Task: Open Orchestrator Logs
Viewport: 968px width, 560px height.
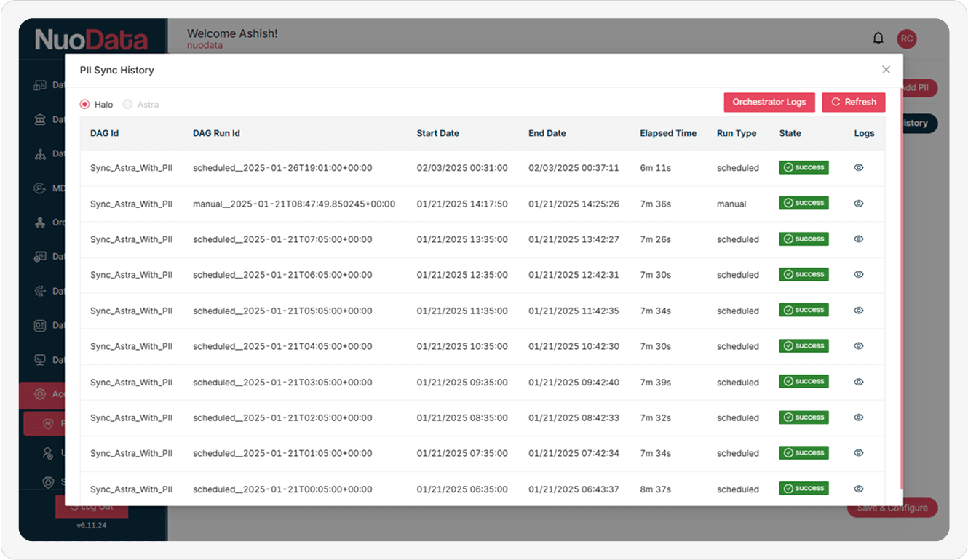Action: coord(769,103)
